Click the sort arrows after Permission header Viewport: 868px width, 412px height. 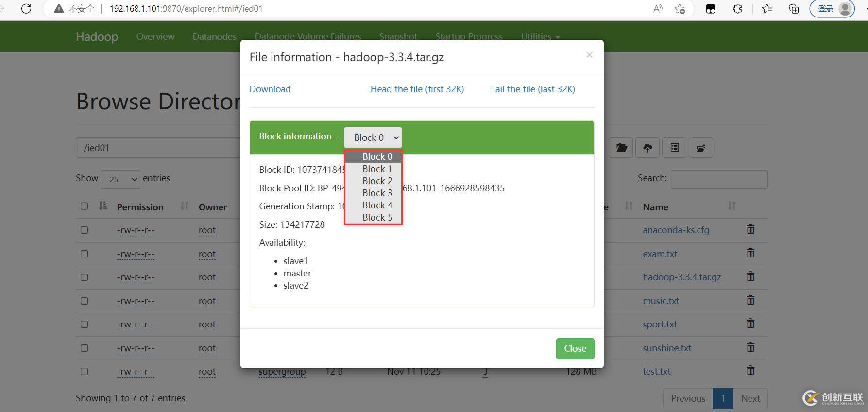click(x=184, y=206)
